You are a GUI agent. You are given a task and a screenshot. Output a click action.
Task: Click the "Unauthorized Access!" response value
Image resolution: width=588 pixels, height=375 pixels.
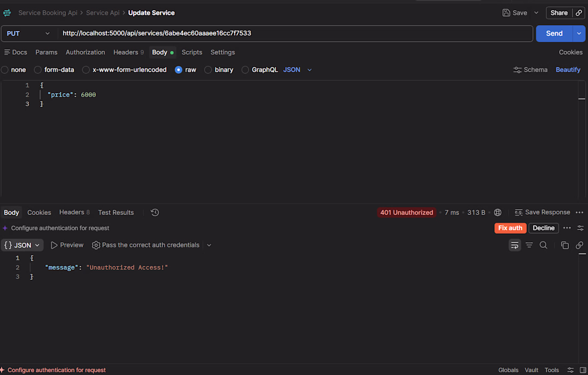point(127,267)
